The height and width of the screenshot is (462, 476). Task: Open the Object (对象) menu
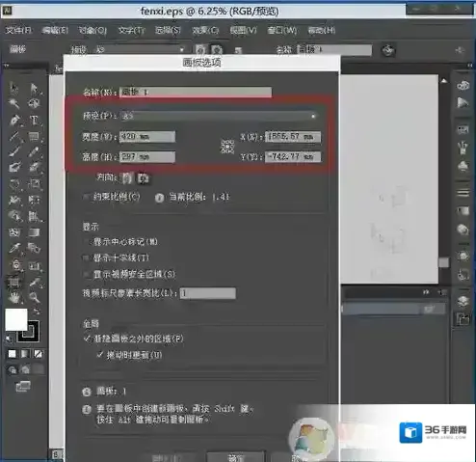93,30
